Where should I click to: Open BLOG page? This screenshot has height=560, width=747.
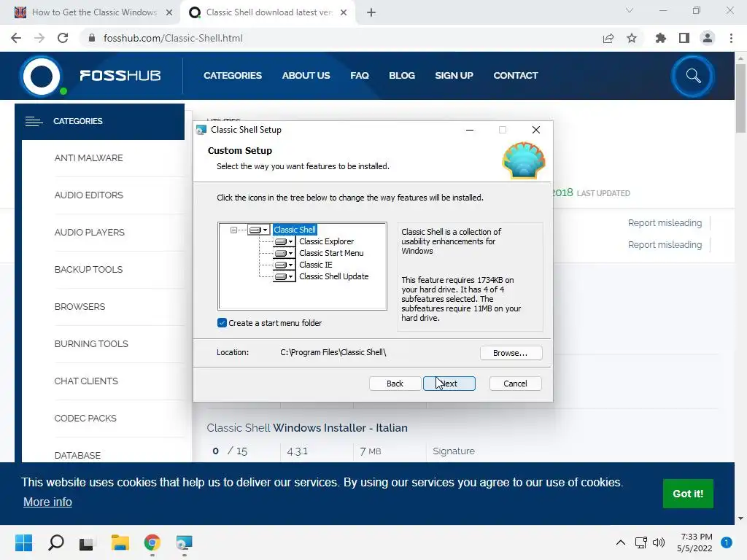pos(402,76)
